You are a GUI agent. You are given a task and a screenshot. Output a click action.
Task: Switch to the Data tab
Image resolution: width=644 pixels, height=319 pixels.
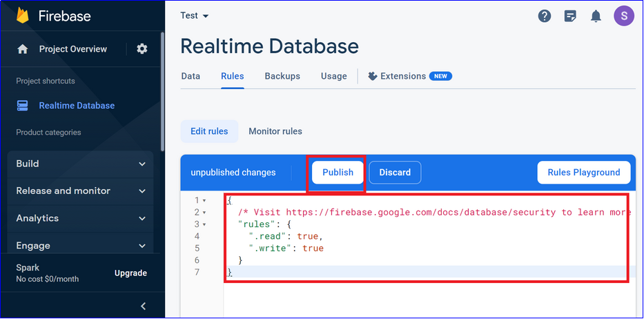point(191,76)
